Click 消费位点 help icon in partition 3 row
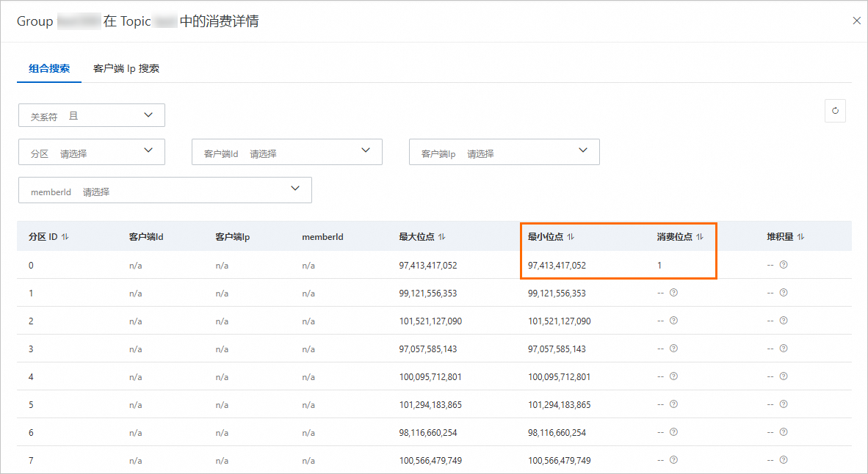Image resolution: width=868 pixels, height=474 pixels. [673, 349]
